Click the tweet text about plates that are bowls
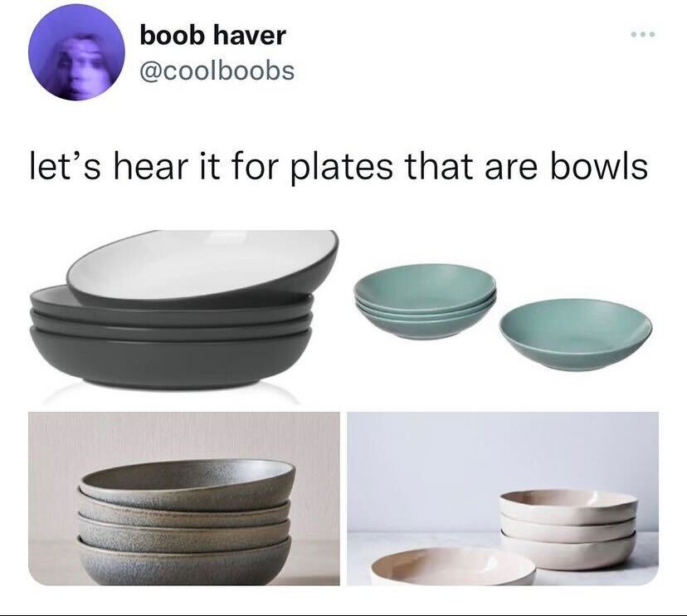The width and height of the screenshot is (687, 616). click(x=339, y=167)
